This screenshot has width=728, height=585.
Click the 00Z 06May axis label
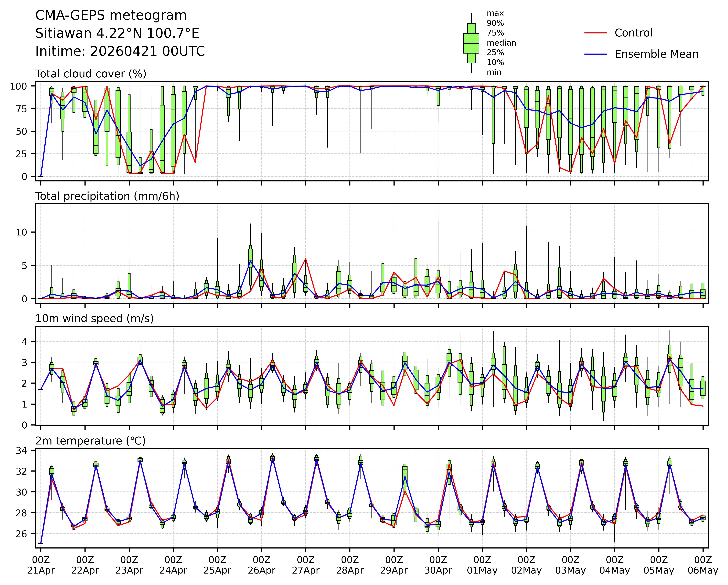click(703, 565)
